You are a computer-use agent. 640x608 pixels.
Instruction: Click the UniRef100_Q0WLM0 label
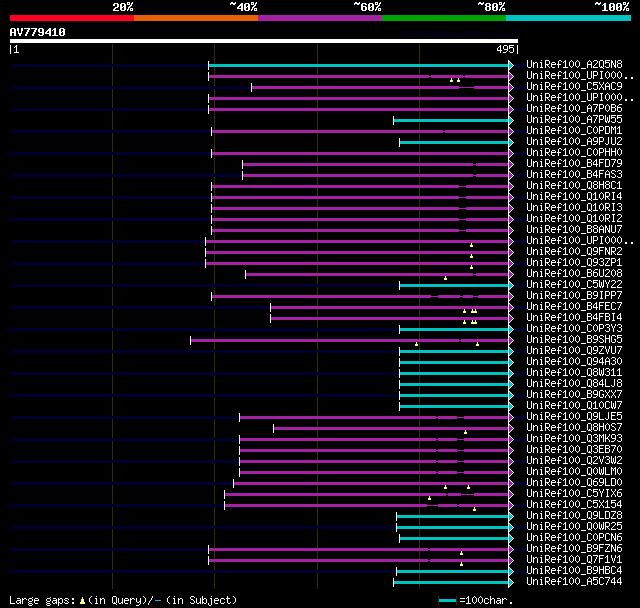[x=574, y=472]
